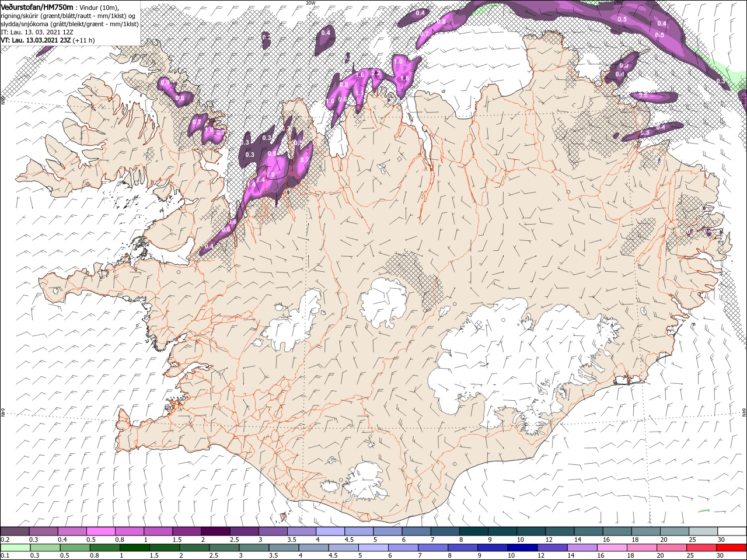Viewport: 747px width, 560px height.
Task: Click the 20W longitude label
Action: tap(310, 3)
